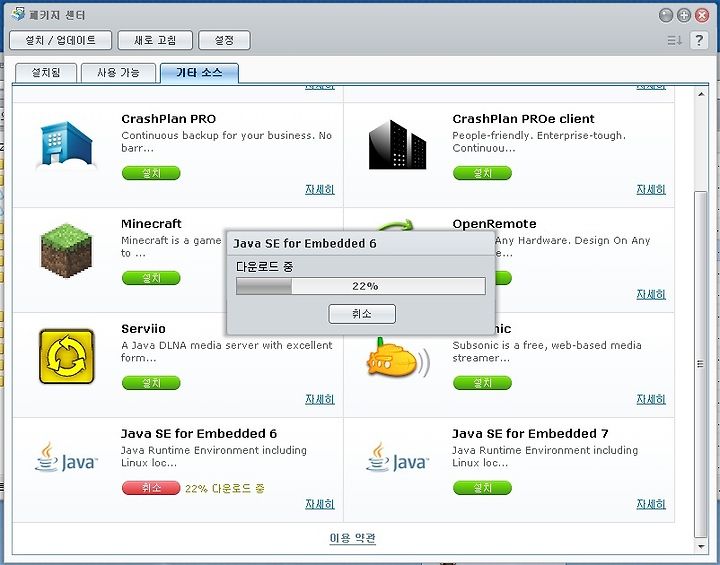Click the dialog title Java SE for Embedded 6
This screenshot has width=720, height=565.
[304, 243]
